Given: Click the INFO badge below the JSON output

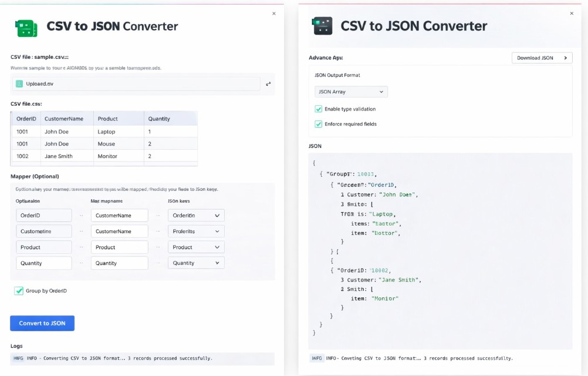Looking at the screenshot, I should tap(317, 358).
